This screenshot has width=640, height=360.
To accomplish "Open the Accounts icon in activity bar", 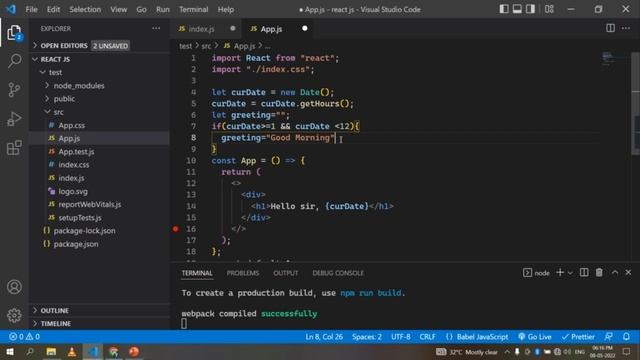I will [14, 287].
